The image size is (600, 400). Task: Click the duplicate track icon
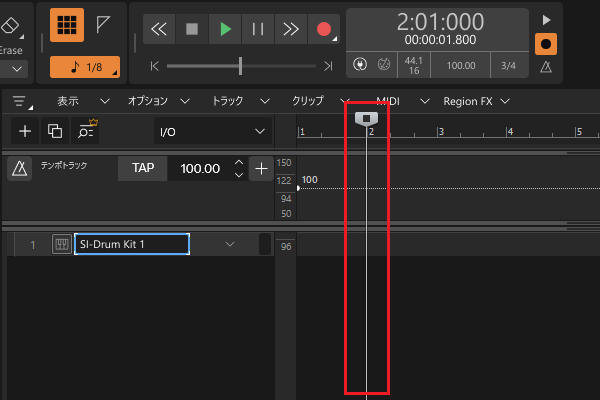[55, 131]
